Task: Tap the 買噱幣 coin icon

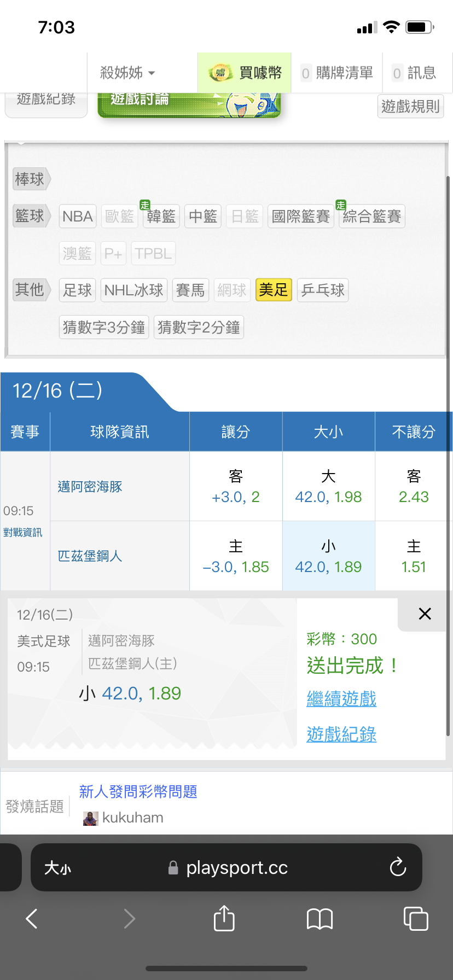Action: click(220, 73)
